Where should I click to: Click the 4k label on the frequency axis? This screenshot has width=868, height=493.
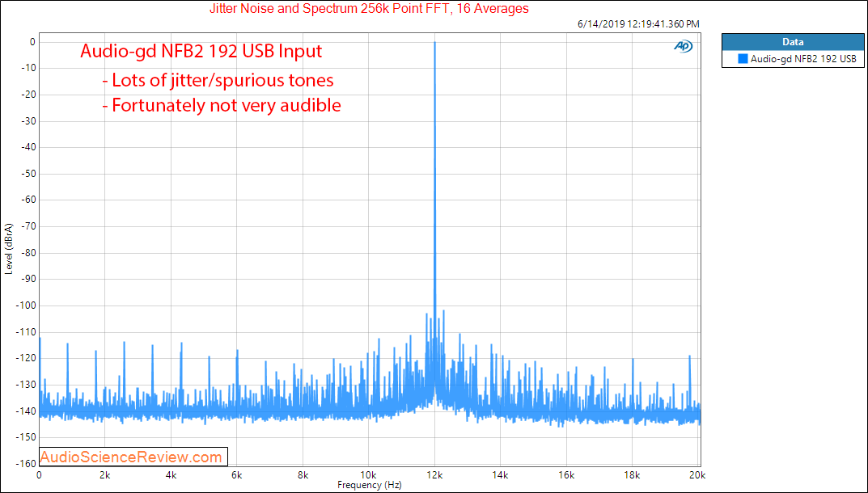click(x=171, y=474)
